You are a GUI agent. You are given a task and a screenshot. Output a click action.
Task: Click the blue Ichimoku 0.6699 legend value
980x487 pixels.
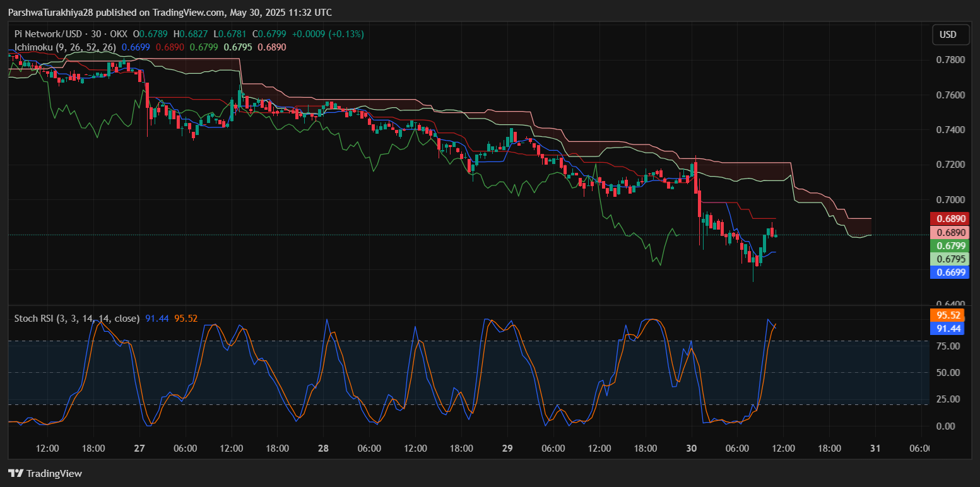pyautogui.click(x=136, y=47)
